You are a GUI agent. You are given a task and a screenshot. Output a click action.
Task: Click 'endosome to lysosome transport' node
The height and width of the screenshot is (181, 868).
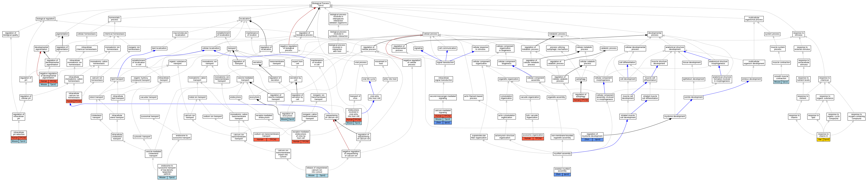[x=182, y=137]
